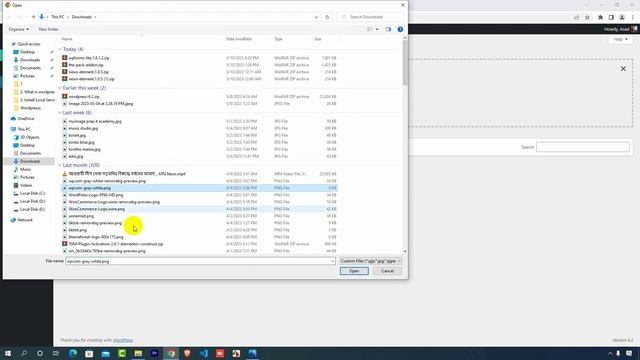640x360 pixels.
Task: Select Network in navigation pane
Action: click(x=24, y=220)
